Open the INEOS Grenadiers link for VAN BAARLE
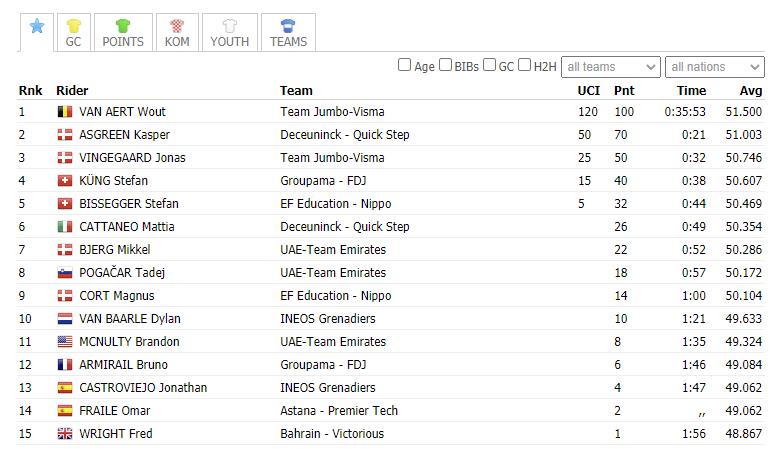The width and height of the screenshot is (782, 449). 328,319
